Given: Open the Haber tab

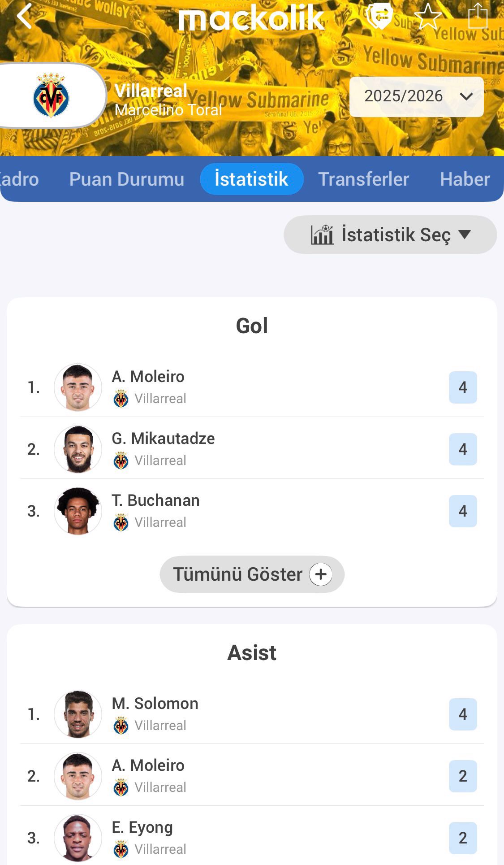Looking at the screenshot, I should pyautogui.click(x=465, y=179).
